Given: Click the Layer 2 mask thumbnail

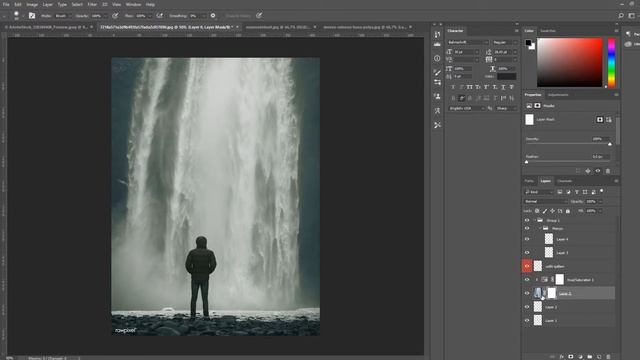Looking at the screenshot, I should pos(551,293).
